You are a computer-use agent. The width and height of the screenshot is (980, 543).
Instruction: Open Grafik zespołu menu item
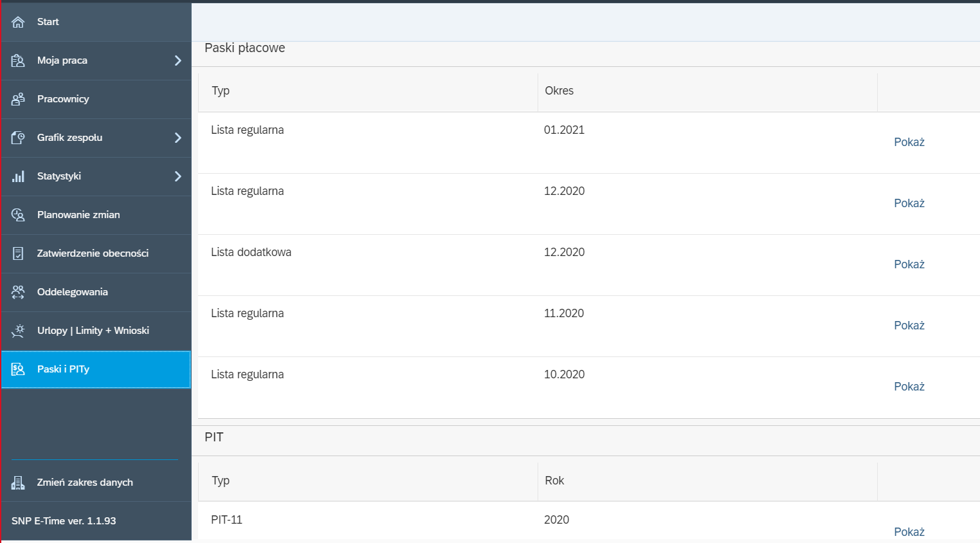[x=96, y=138]
